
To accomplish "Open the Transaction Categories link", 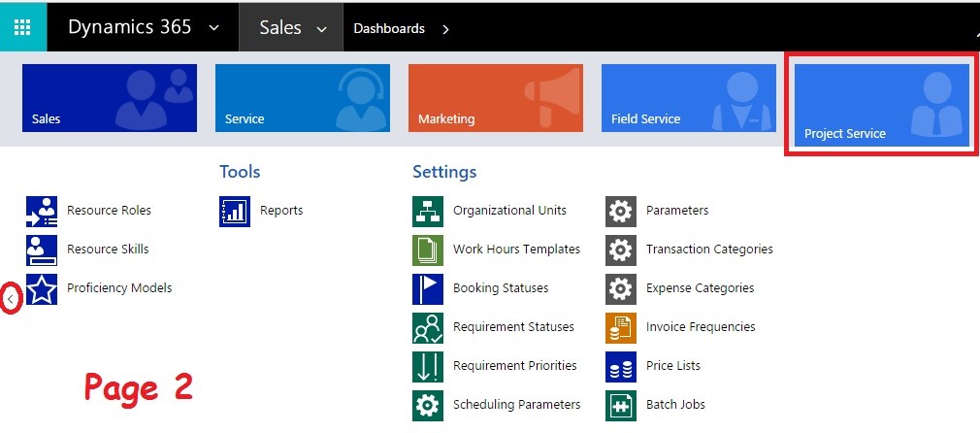I will pyautogui.click(x=709, y=250).
